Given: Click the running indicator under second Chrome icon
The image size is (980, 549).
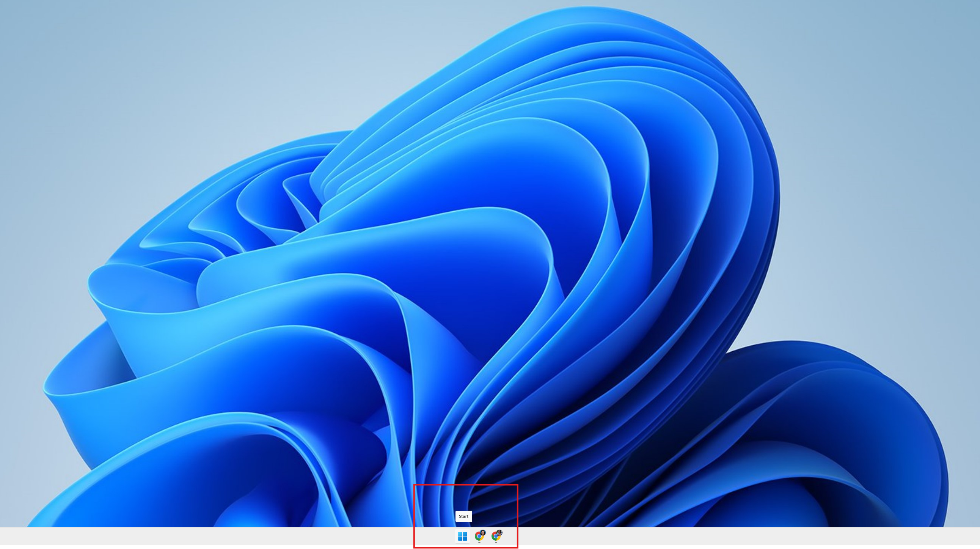Looking at the screenshot, I should click(496, 543).
